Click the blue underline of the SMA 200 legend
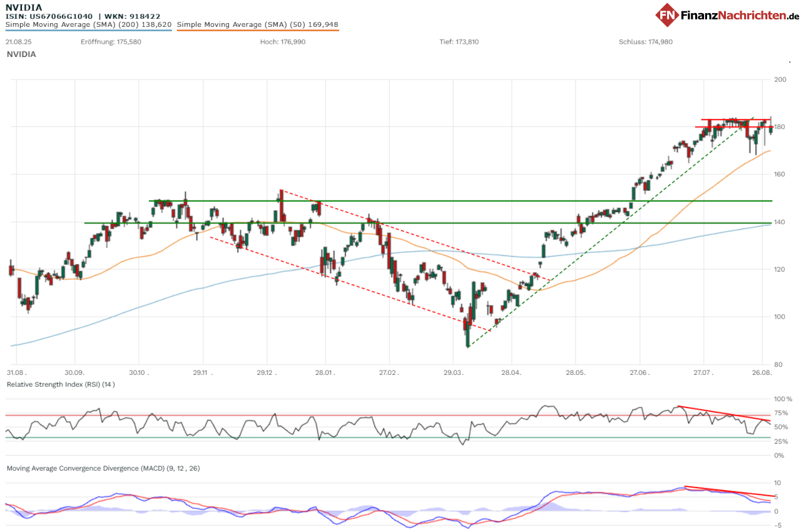The image size is (801, 532). pyautogui.click(x=88, y=31)
